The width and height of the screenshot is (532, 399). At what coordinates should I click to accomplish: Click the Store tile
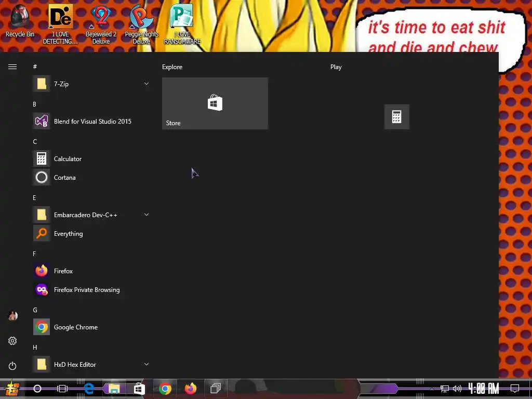tap(215, 103)
